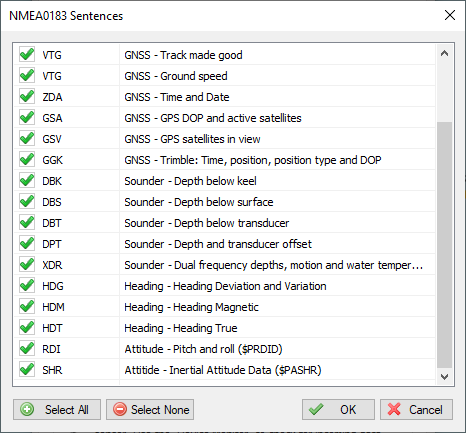Select the VTG Ground speed description
The image size is (466, 433).
point(176,76)
